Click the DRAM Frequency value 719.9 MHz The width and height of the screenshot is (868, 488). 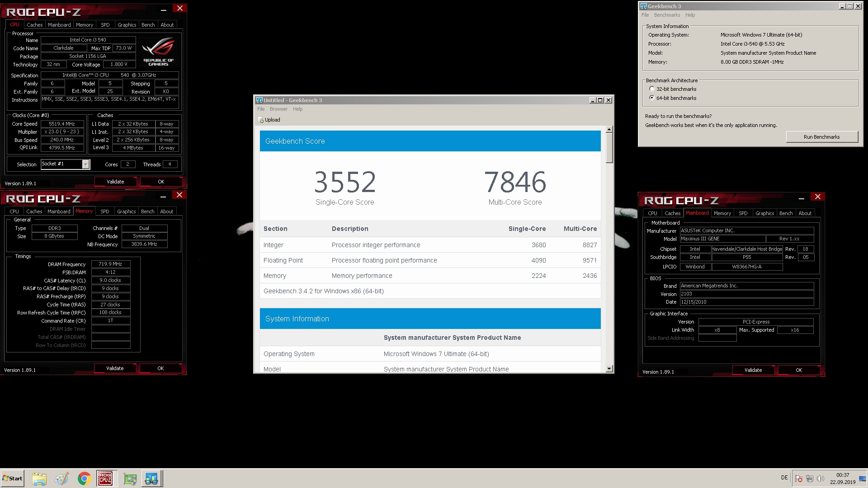tap(111, 264)
